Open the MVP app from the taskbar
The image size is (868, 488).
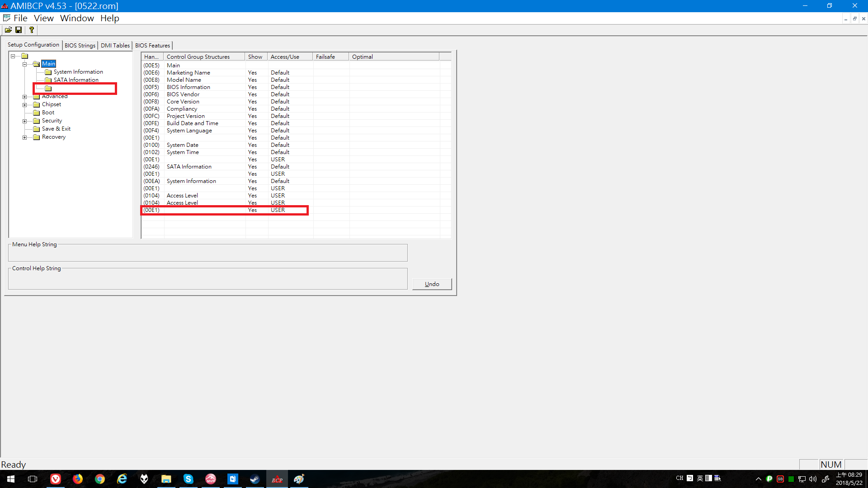tap(211, 479)
